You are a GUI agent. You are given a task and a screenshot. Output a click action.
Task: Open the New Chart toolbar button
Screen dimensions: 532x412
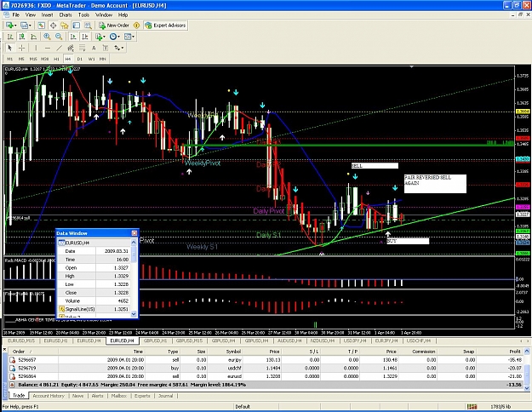coord(9,26)
